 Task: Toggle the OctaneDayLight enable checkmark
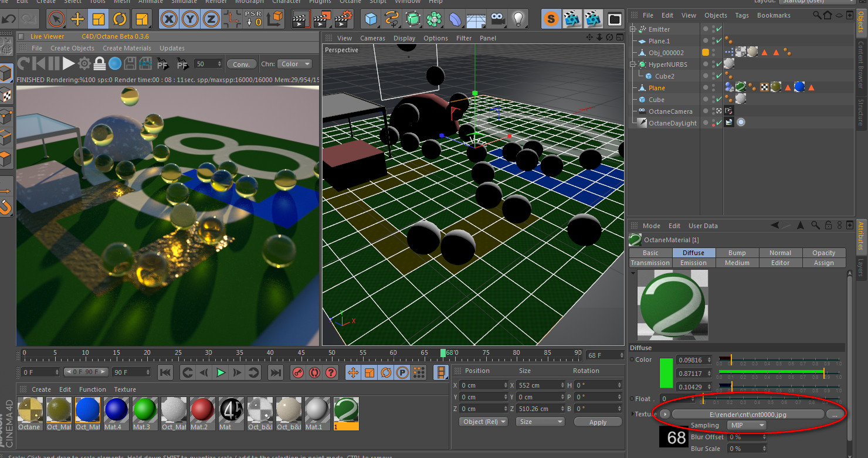pyautogui.click(x=719, y=123)
